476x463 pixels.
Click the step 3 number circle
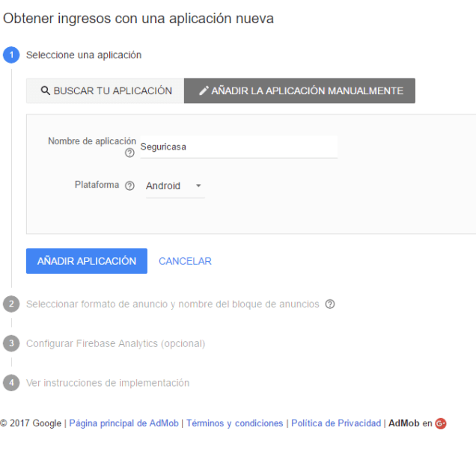[11, 343]
